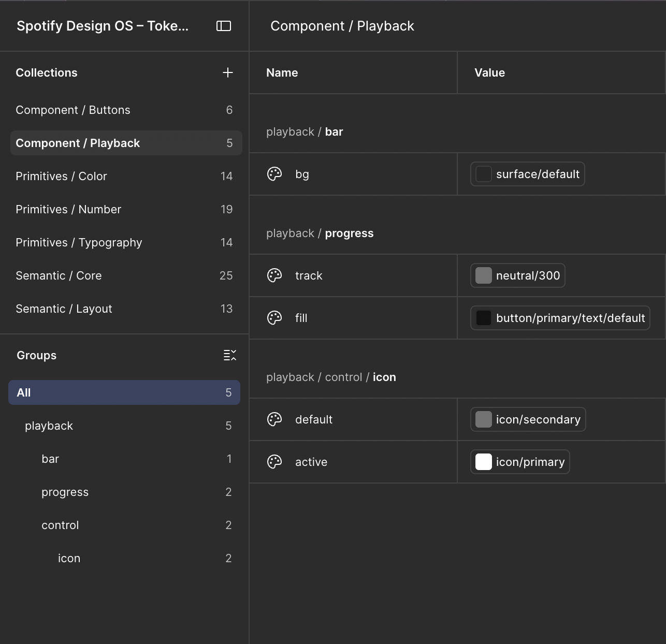This screenshot has height=644, width=666.
Task: Click the Name column header
Action: (x=282, y=72)
